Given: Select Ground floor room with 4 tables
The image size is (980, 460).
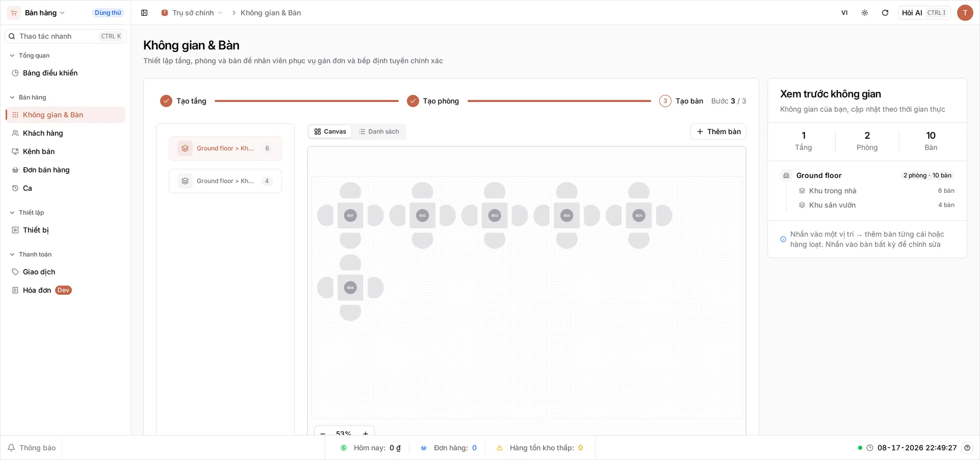Looking at the screenshot, I should 225,181.
